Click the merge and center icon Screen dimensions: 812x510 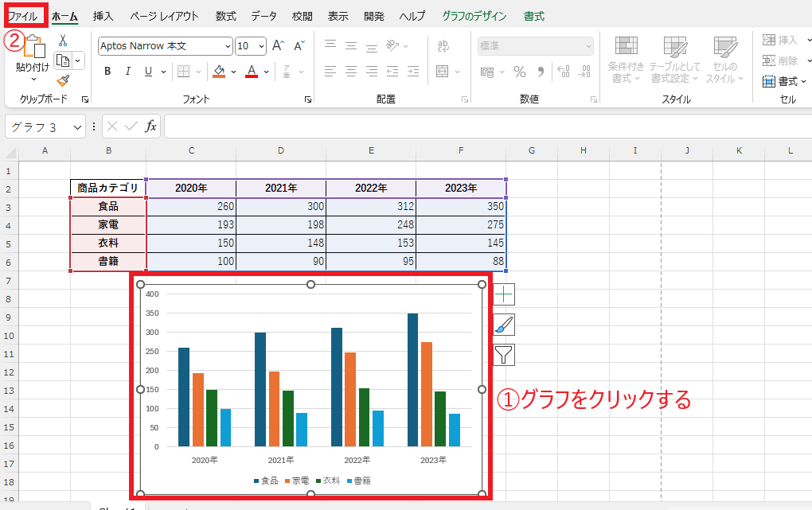click(443, 71)
